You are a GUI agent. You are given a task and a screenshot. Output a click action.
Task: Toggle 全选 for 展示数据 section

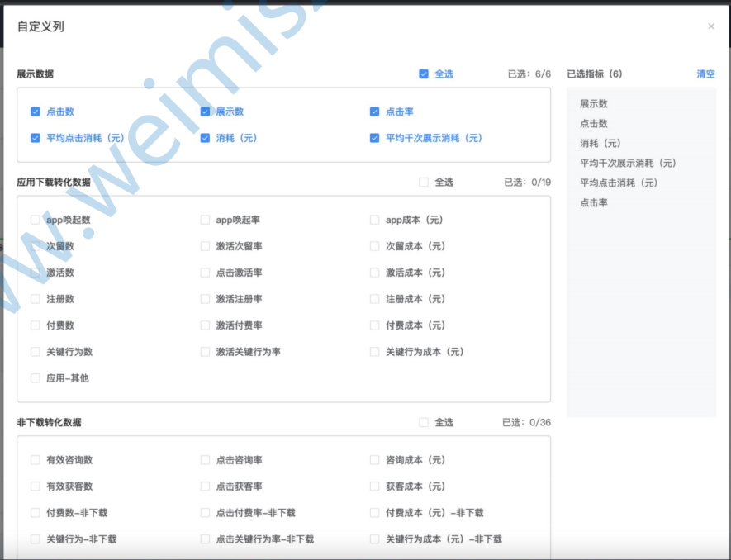click(x=424, y=74)
